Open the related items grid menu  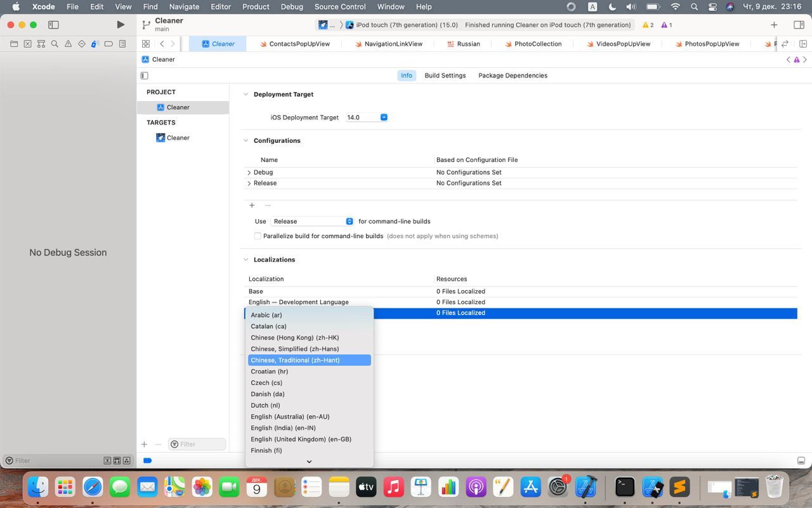tap(146, 44)
